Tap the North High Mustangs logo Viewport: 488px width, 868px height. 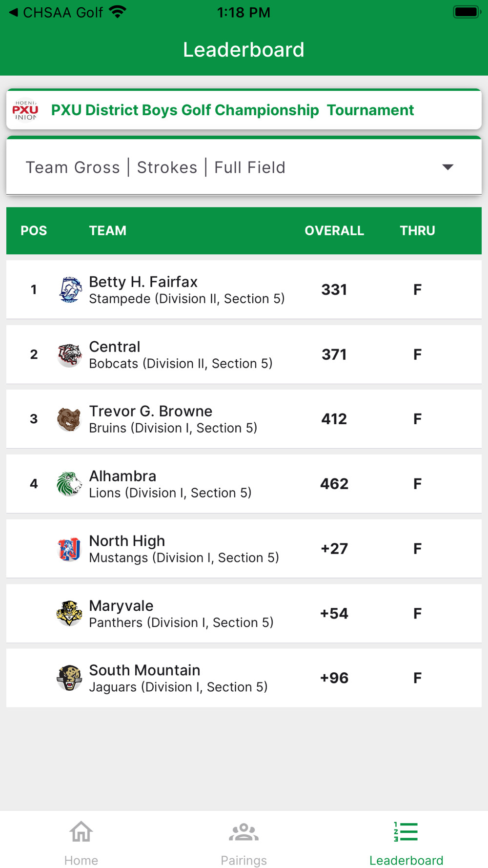pos(69,549)
